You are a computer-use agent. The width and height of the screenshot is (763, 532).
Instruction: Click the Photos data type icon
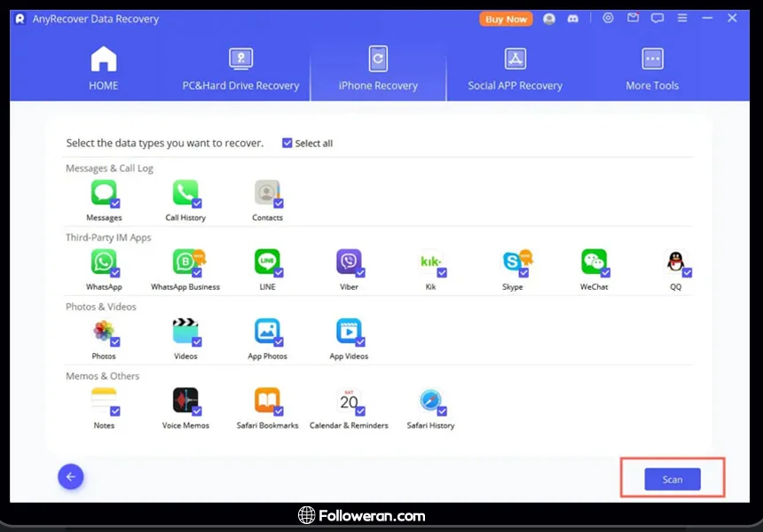tap(103, 331)
